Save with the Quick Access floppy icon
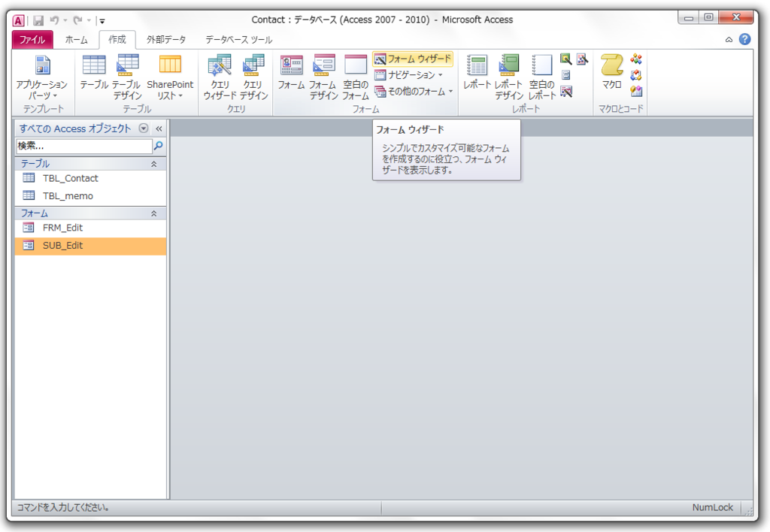770x532 pixels. click(x=38, y=20)
